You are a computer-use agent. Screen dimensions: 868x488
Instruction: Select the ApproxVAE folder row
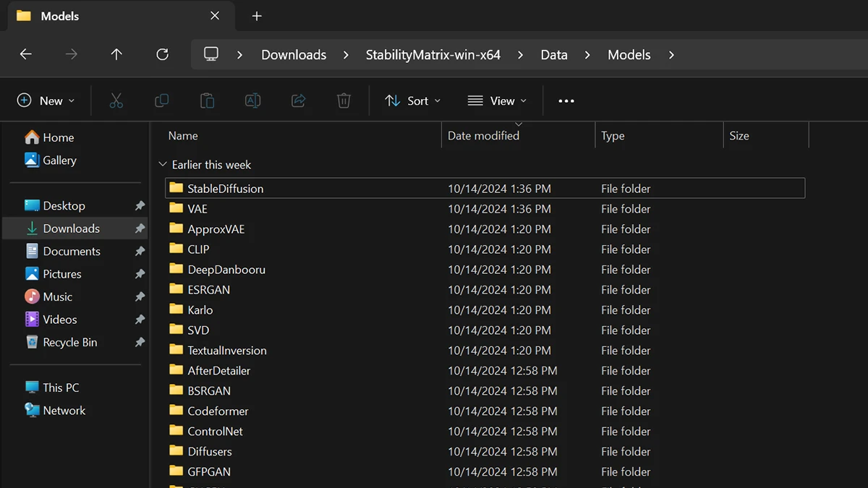point(485,229)
